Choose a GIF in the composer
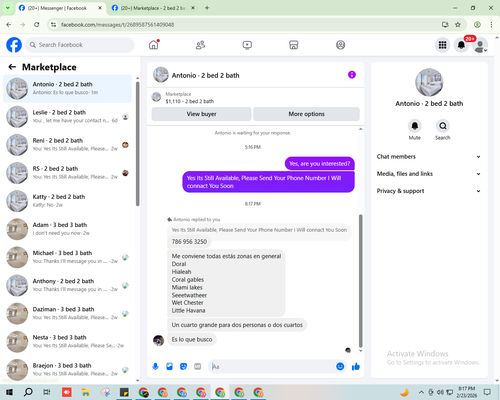Screen dimensions: 500x400 click(x=197, y=367)
